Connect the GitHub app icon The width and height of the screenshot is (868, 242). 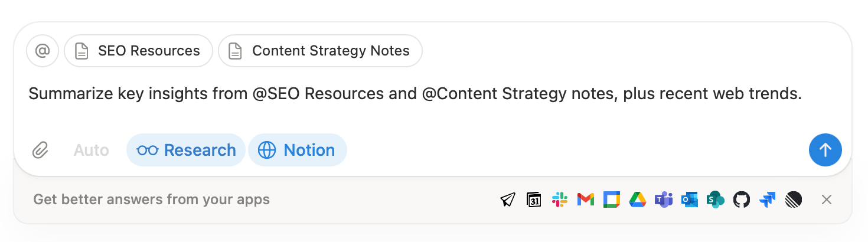(x=741, y=200)
